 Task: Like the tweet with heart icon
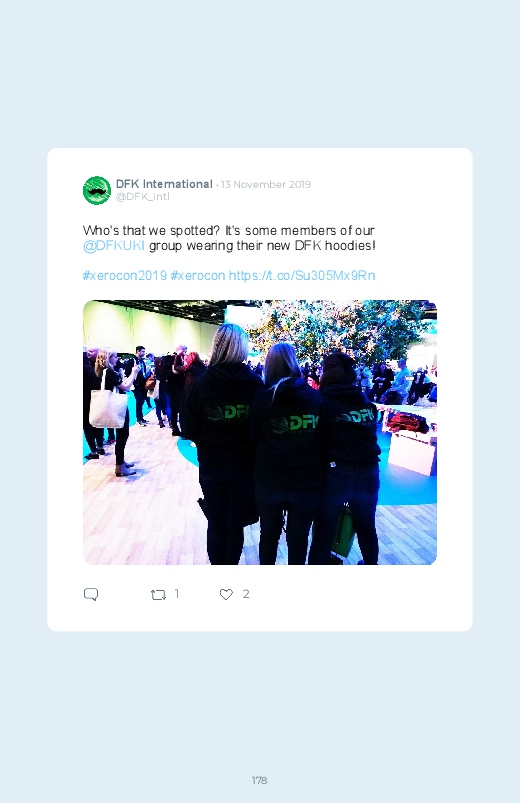[226, 594]
